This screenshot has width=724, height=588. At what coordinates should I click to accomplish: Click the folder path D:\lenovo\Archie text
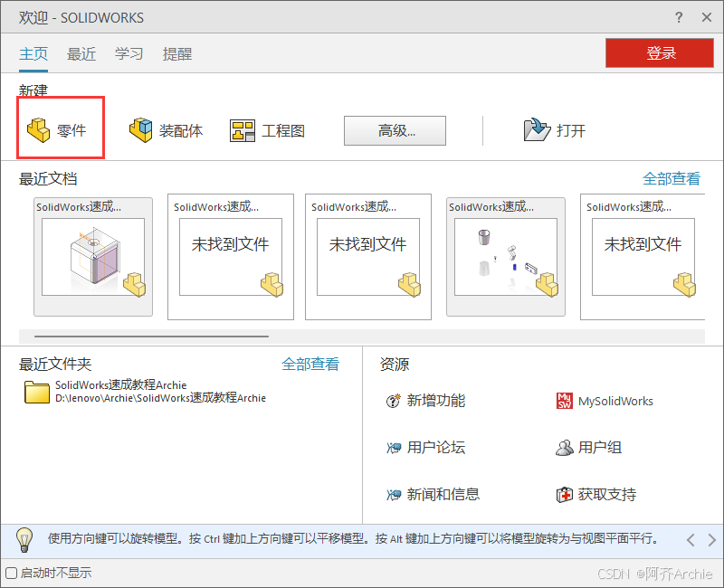(x=160, y=398)
